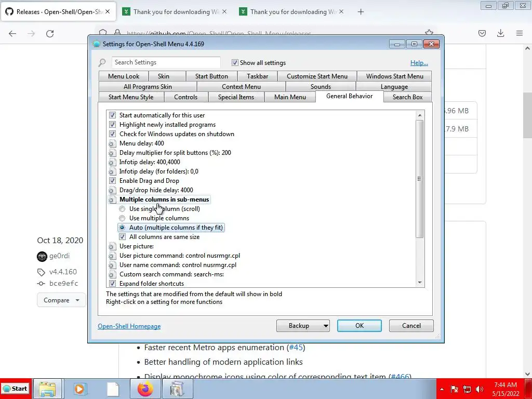Click gear icon beside Delay multiplier for split buttons
Screen dimensions: 532x399
[112, 153]
